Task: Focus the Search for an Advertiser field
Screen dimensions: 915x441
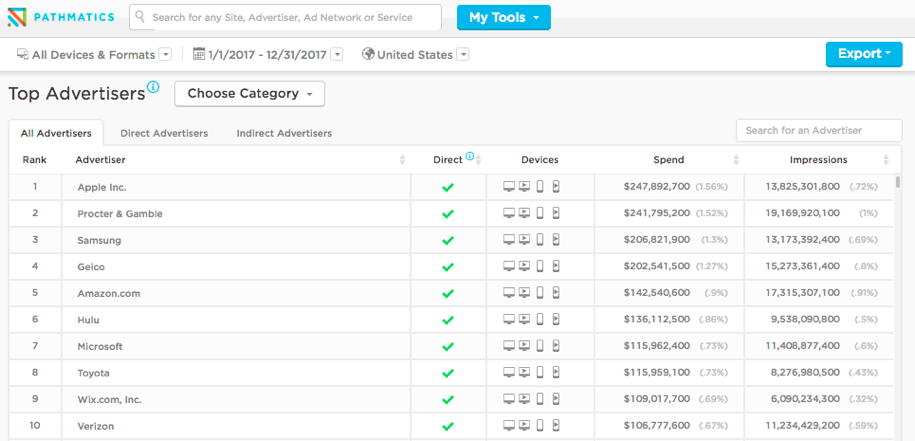Action: pyautogui.click(x=819, y=131)
